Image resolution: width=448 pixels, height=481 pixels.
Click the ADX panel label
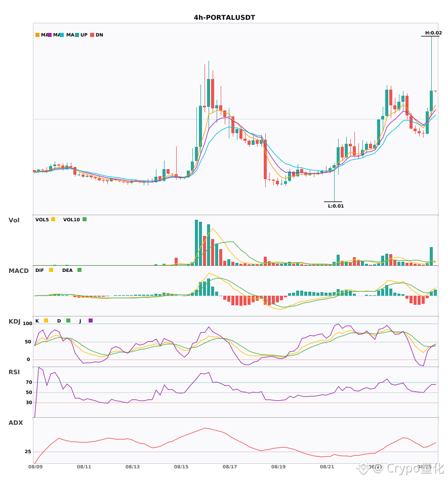tap(16, 423)
